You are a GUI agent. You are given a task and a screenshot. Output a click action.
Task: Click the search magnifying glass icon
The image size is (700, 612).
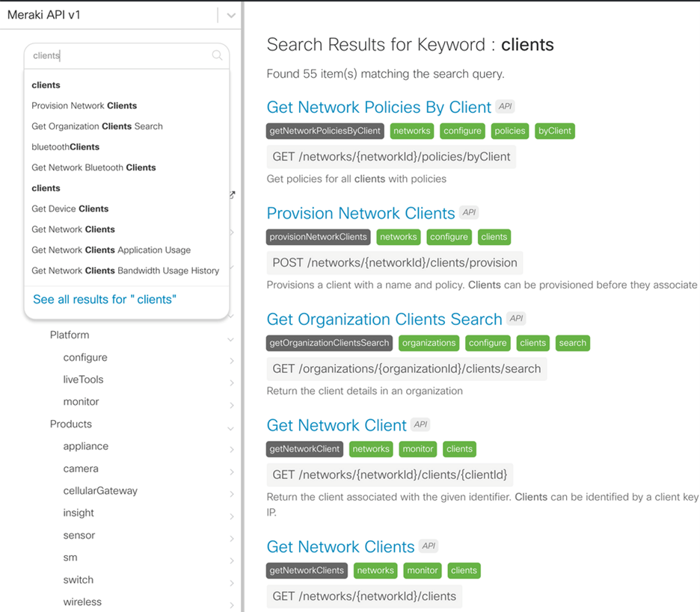[x=217, y=55]
